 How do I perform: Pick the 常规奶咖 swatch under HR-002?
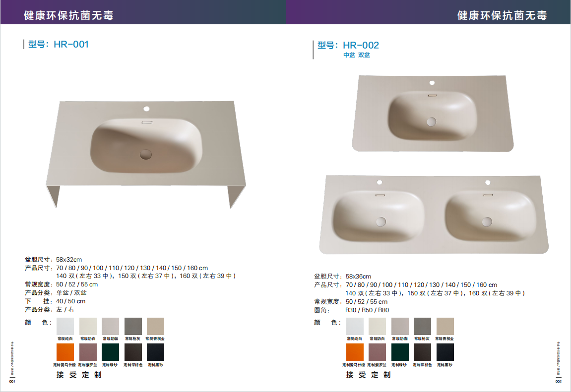[400, 326]
